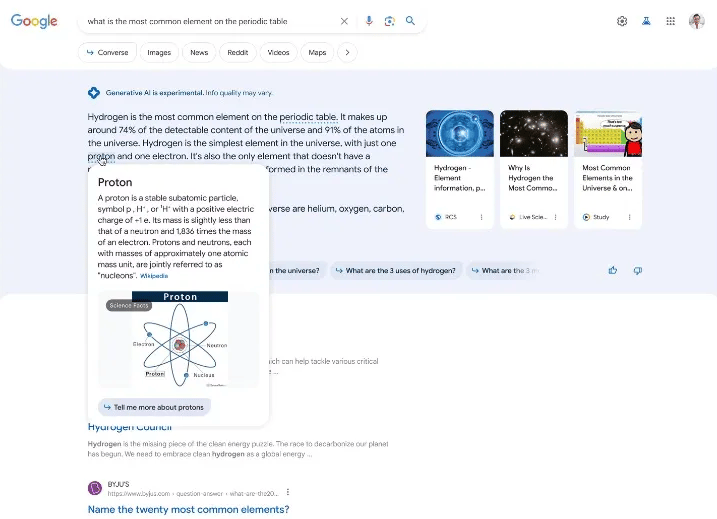Open more options for BYJU'S result
Viewport: 717px width, 519px height.
[288, 492]
